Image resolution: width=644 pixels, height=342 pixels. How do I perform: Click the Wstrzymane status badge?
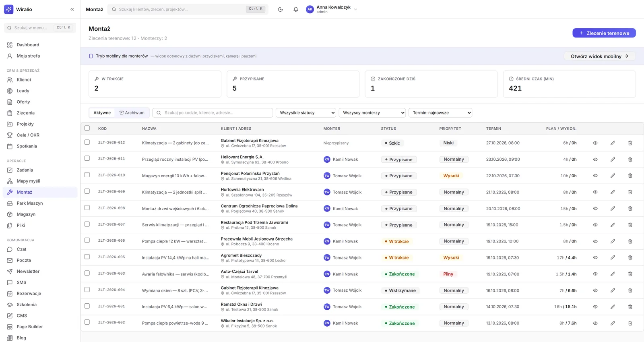tap(400, 290)
